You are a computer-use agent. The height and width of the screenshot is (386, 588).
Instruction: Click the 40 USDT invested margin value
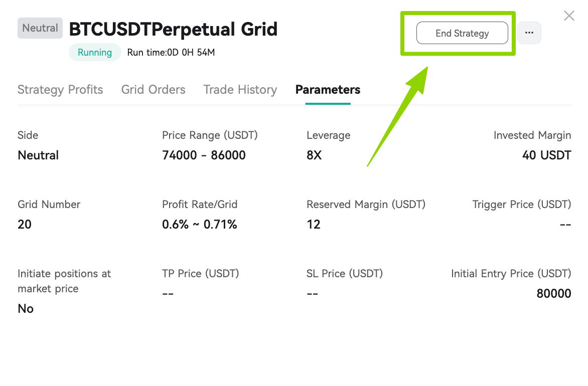pos(547,155)
